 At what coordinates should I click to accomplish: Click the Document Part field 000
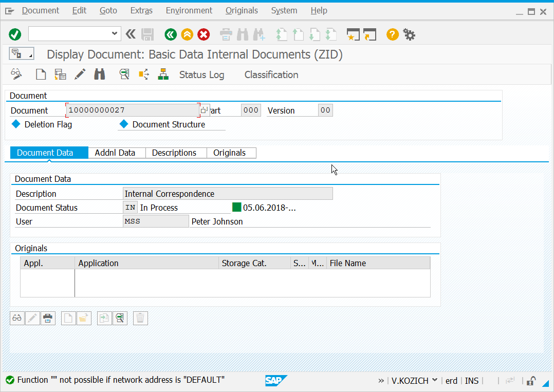[251, 110]
